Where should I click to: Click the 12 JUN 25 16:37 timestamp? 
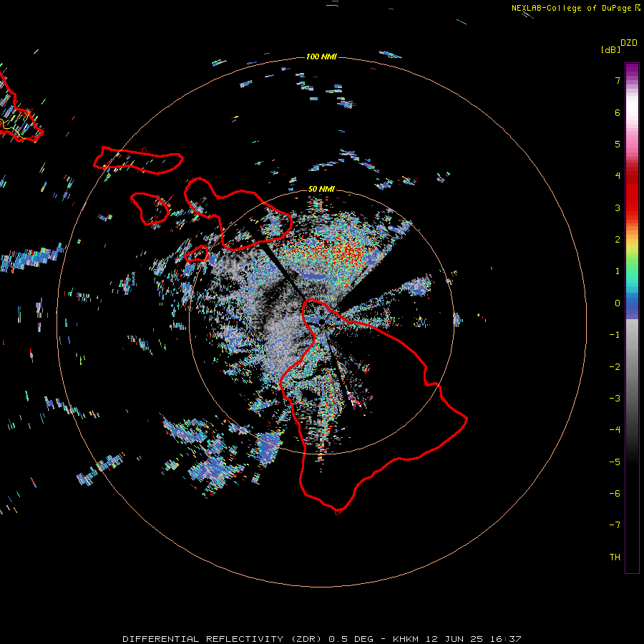coord(473,639)
